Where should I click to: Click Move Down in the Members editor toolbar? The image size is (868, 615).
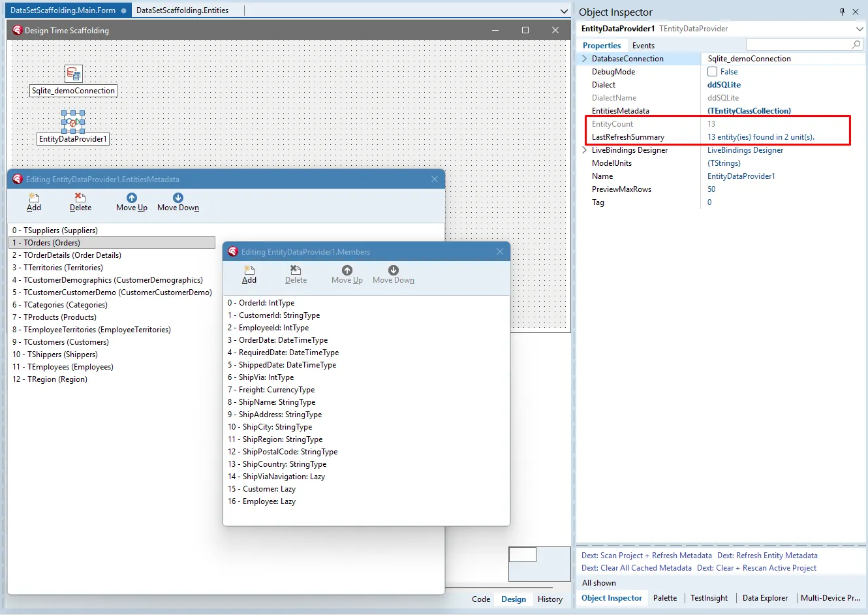click(394, 275)
